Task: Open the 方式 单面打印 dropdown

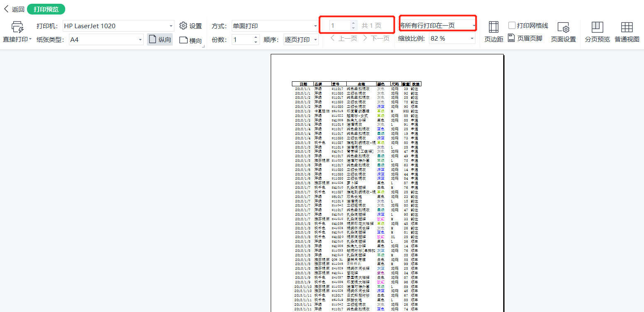Action: pos(275,26)
